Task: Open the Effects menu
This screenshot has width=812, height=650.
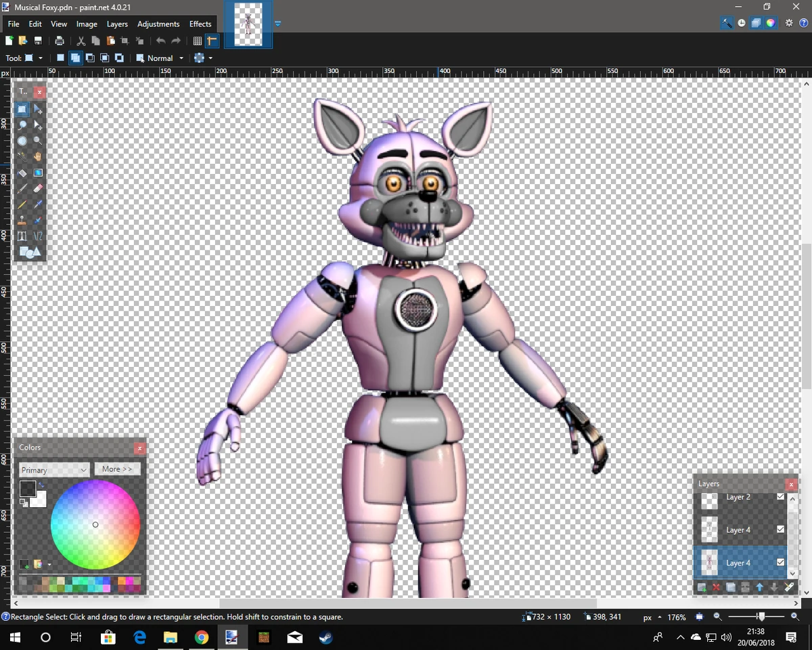Action: tap(200, 24)
